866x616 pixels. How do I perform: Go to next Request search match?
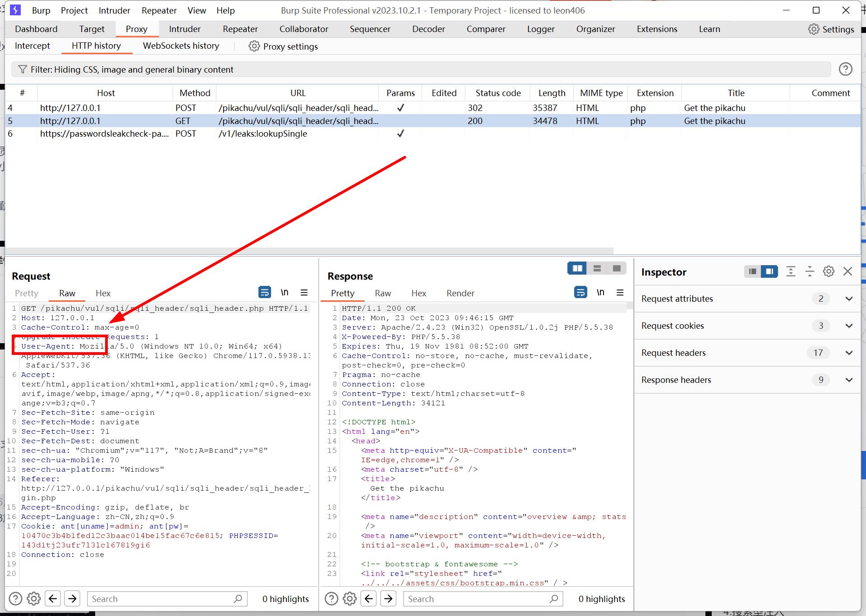72,599
